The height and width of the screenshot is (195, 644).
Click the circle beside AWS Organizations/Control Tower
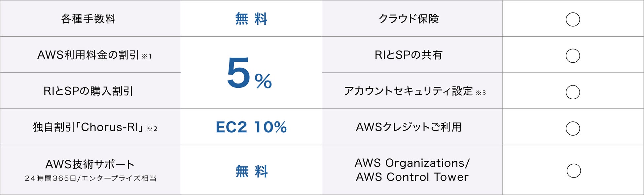coord(574,171)
